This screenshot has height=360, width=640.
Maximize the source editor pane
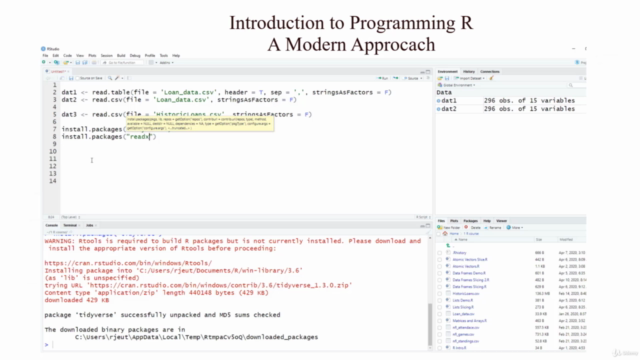point(428,71)
